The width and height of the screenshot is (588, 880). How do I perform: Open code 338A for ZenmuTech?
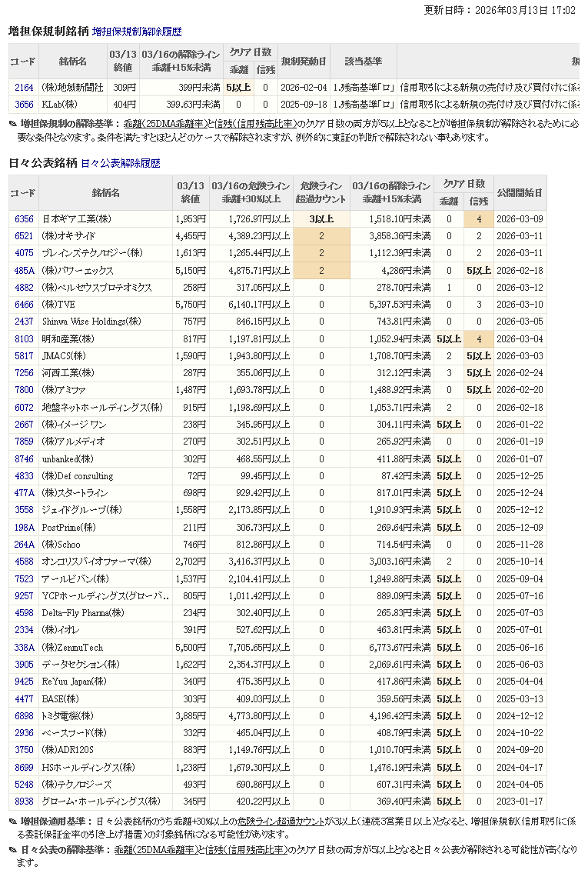[24, 648]
